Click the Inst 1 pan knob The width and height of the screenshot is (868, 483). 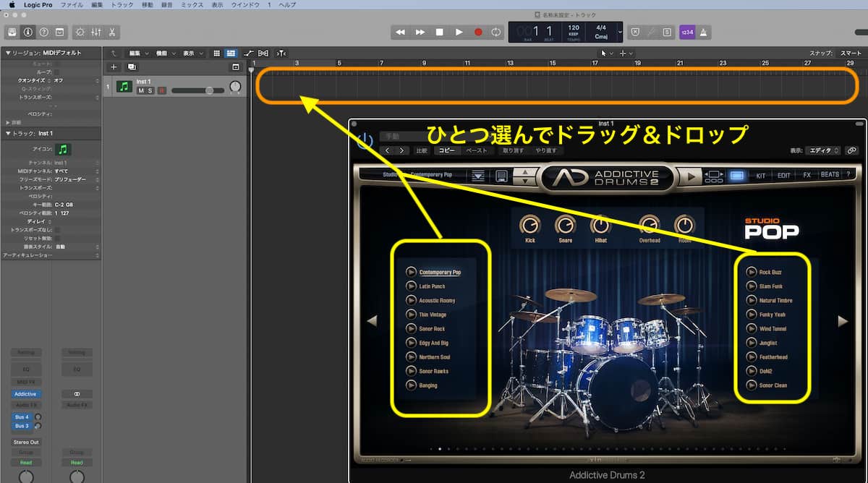(235, 87)
